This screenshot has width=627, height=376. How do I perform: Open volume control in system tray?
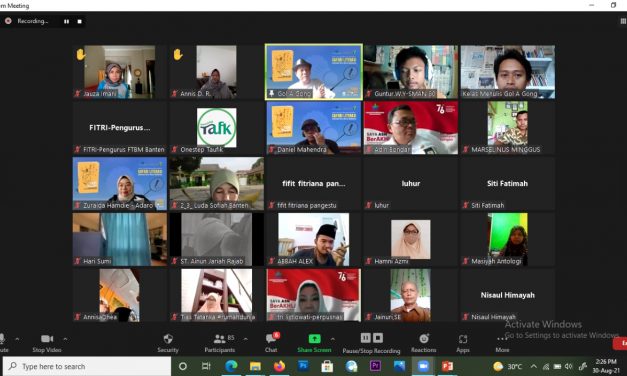point(568,366)
